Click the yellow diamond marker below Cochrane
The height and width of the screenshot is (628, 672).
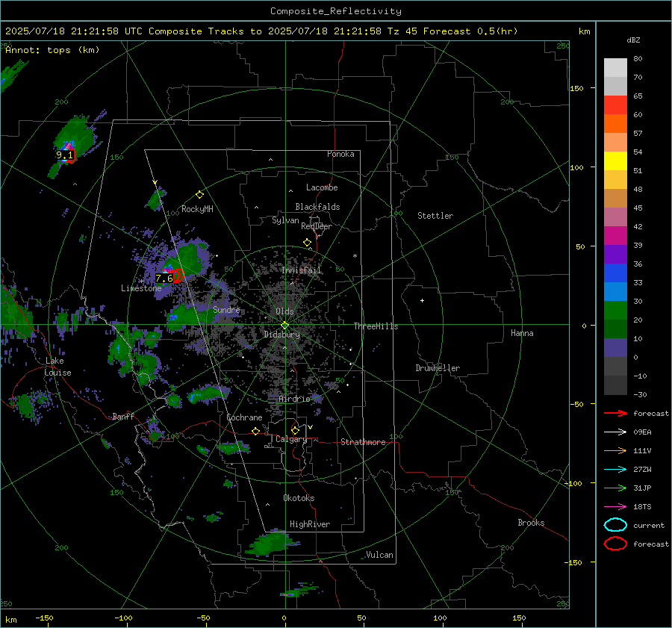pos(255,431)
